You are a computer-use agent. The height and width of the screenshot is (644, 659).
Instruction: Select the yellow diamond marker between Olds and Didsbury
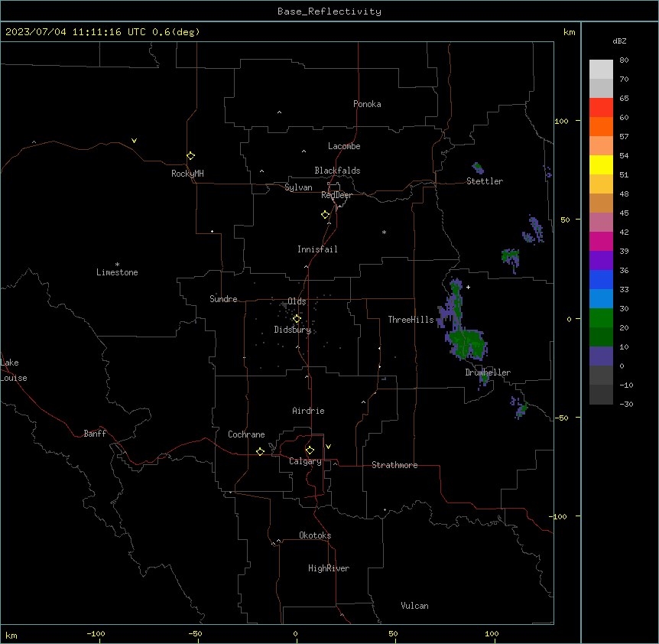pos(297,319)
